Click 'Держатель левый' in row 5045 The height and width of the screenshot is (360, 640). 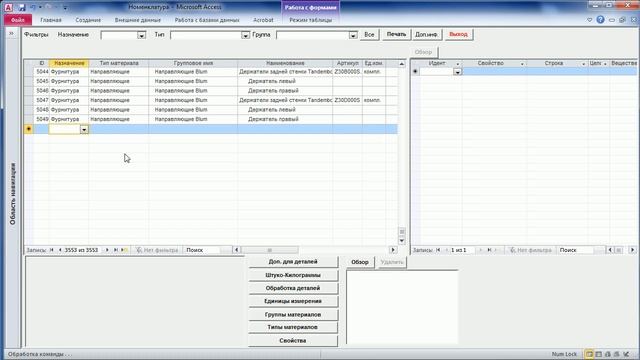[x=272, y=81]
